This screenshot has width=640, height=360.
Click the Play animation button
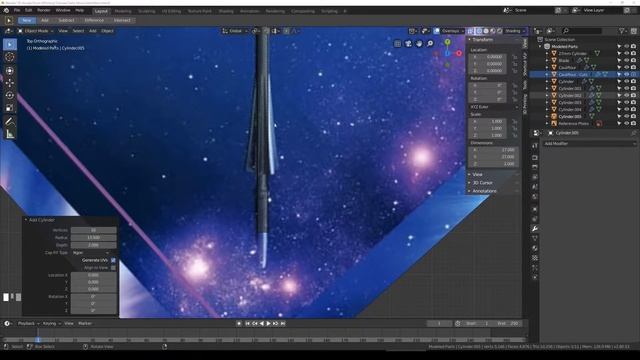269,323
